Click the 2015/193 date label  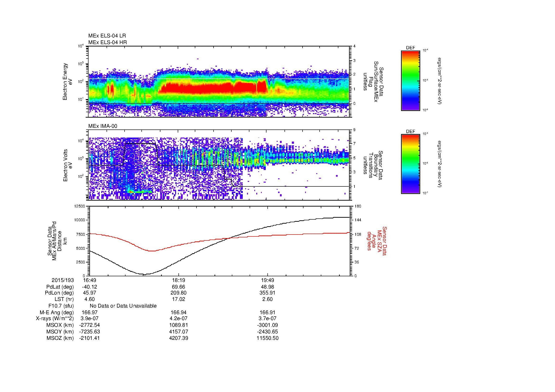[x=63, y=280]
